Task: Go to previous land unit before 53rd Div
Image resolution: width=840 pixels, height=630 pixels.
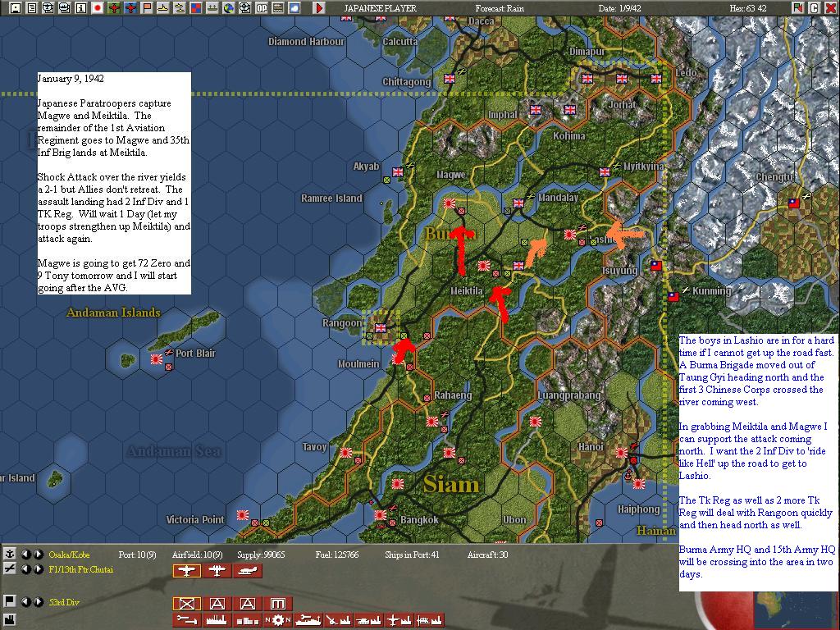Action: (25, 602)
